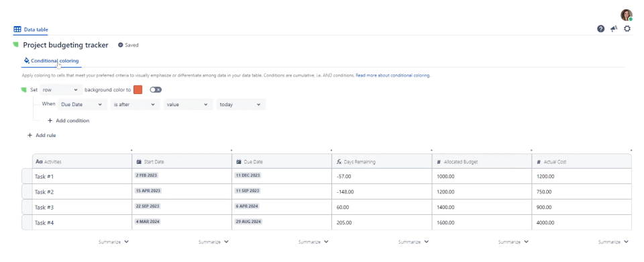Open the Conditional coloring tab
Image resolution: width=644 pixels, height=262 pixels.
tap(52, 61)
